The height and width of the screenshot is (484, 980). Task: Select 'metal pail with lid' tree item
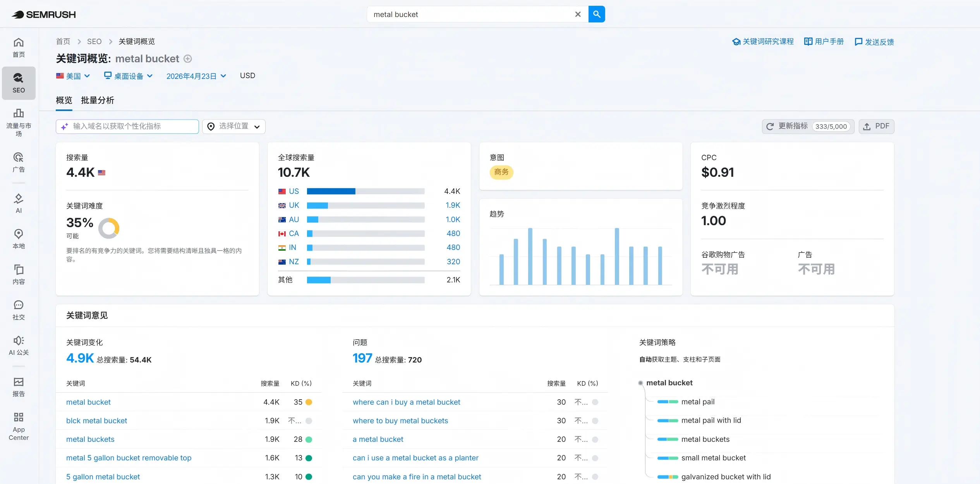tap(711, 421)
